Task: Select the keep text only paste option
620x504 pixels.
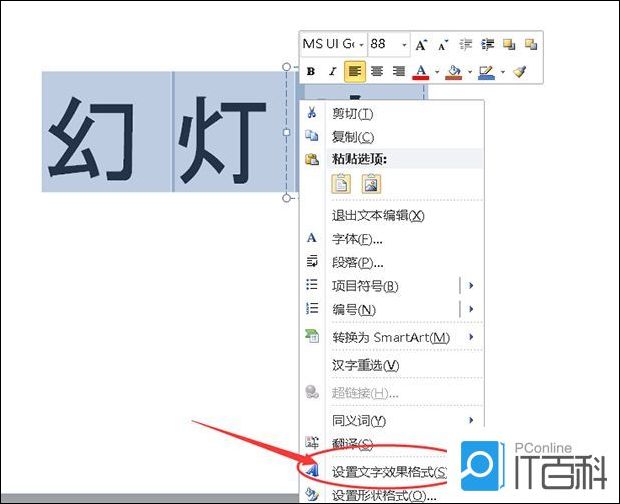Action: (341, 184)
